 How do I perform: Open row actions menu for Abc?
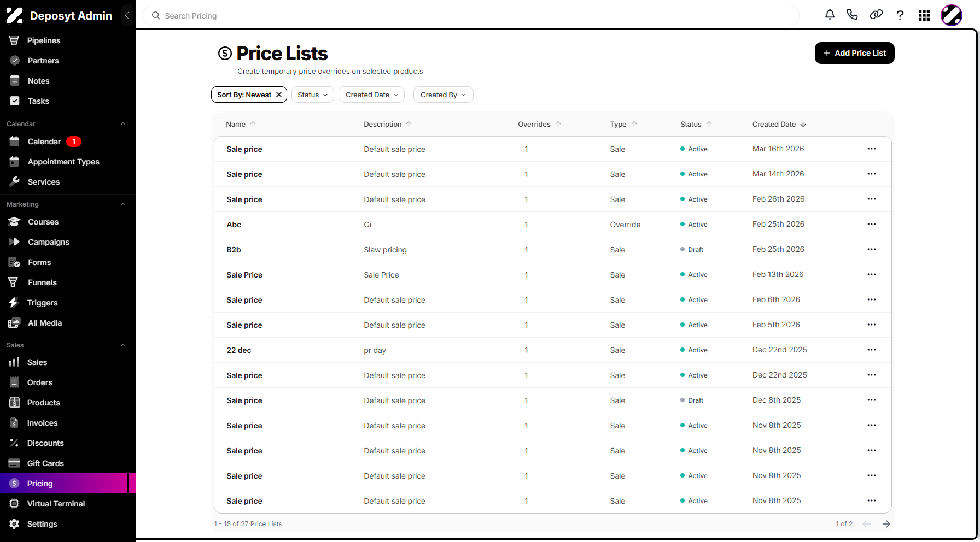(872, 224)
